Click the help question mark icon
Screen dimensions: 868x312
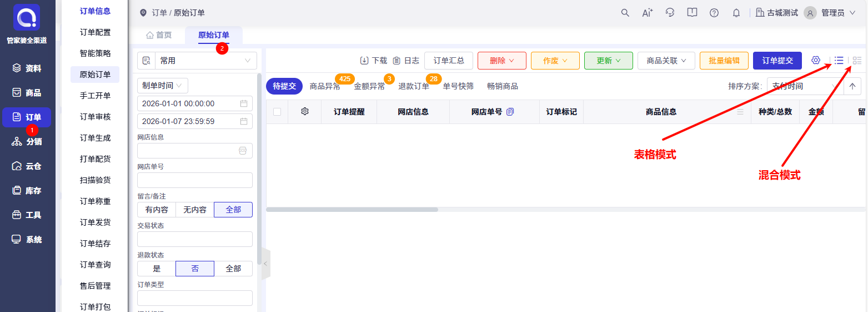tap(714, 13)
